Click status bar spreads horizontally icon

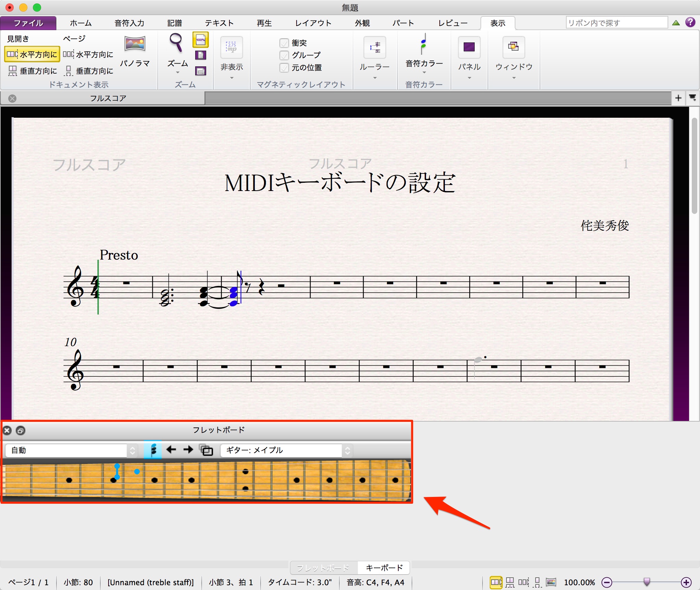click(496, 582)
